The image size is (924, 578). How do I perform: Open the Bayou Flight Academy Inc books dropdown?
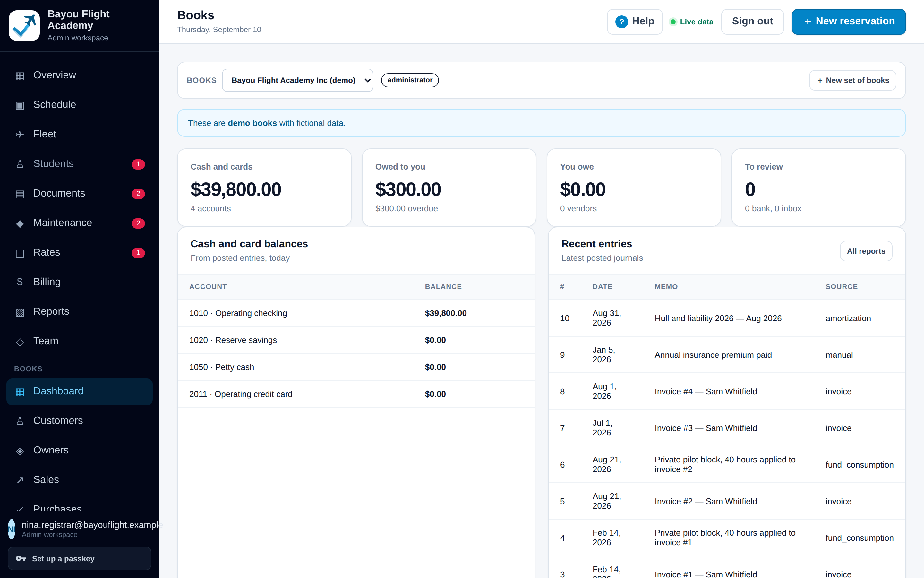click(x=297, y=80)
